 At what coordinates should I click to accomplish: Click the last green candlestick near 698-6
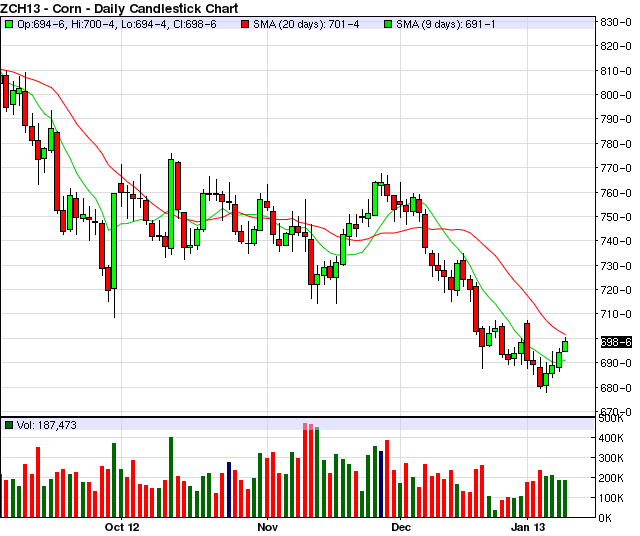pyautogui.click(x=565, y=346)
